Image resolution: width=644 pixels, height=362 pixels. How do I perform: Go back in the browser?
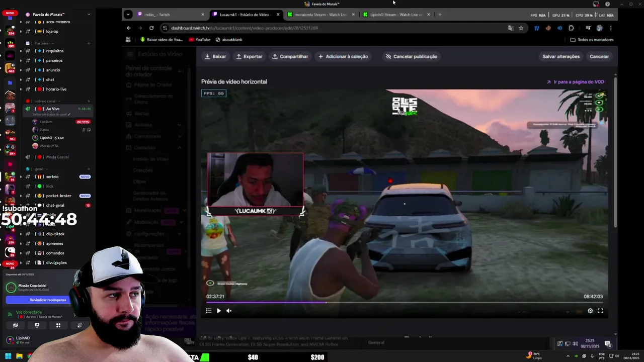coord(129,28)
